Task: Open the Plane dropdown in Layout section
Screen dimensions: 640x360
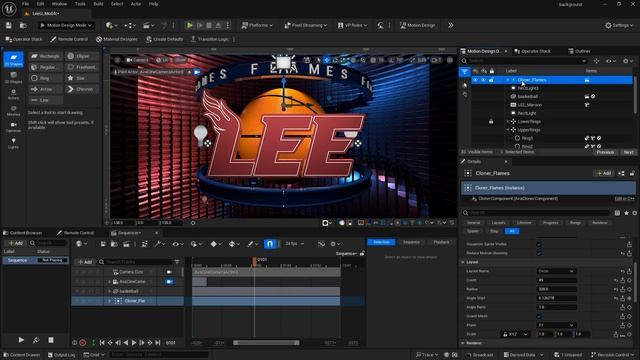Action: [556, 325]
